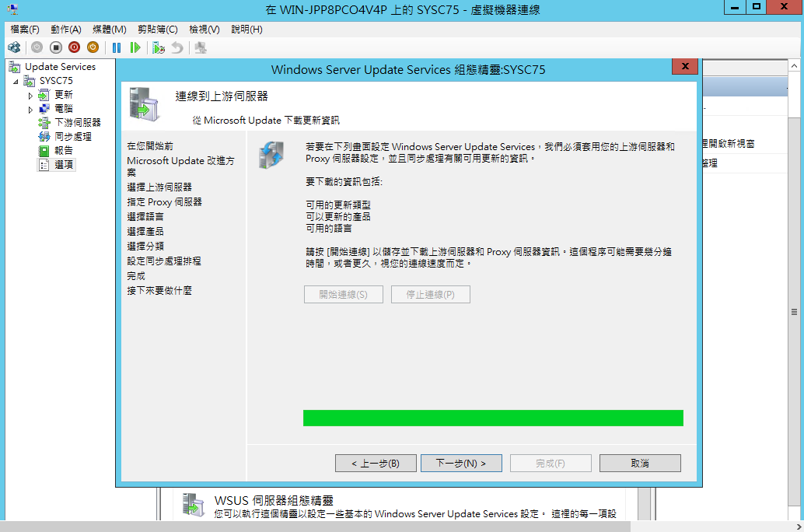The width and height of the screenshot is (804, 532).
Task: Expand the 電腦 tree node
Action: click(31, 109)
